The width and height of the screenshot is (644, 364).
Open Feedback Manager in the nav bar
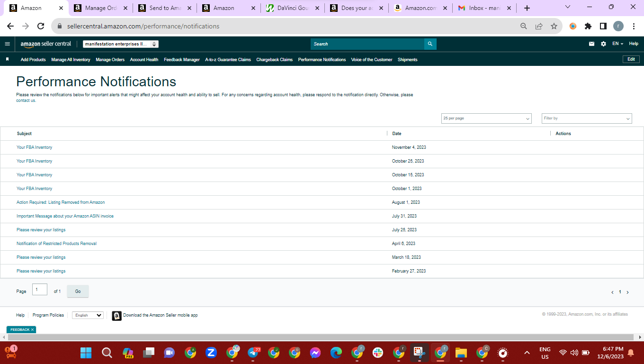[182, 60]
